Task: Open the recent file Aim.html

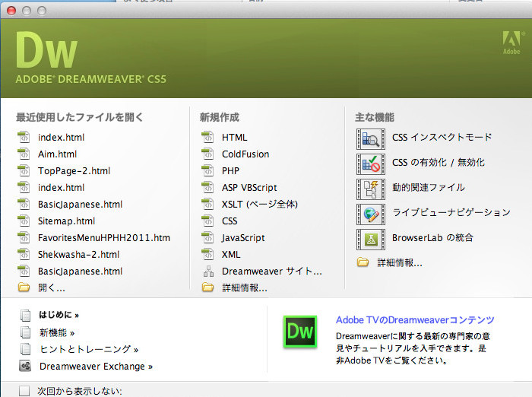Action: point(57,154)
